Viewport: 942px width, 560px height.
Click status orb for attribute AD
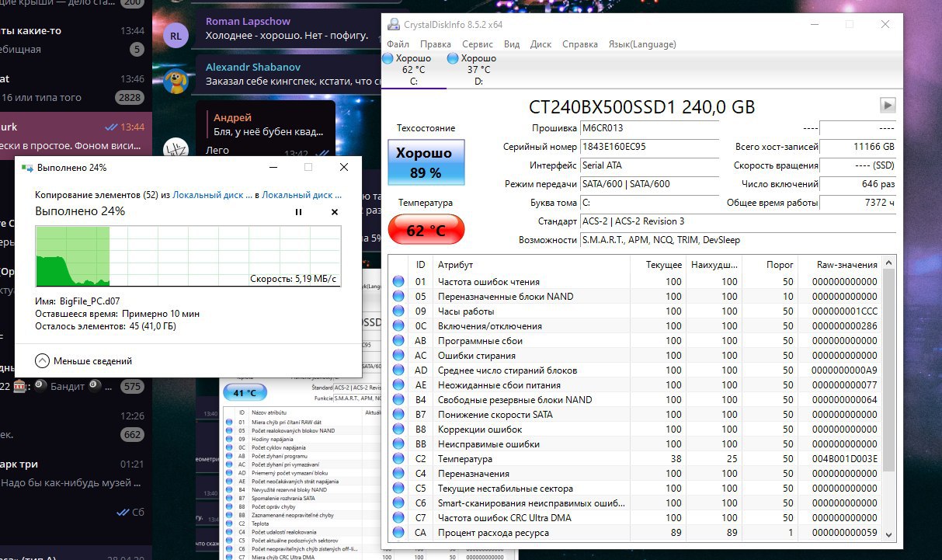(398, 370)
